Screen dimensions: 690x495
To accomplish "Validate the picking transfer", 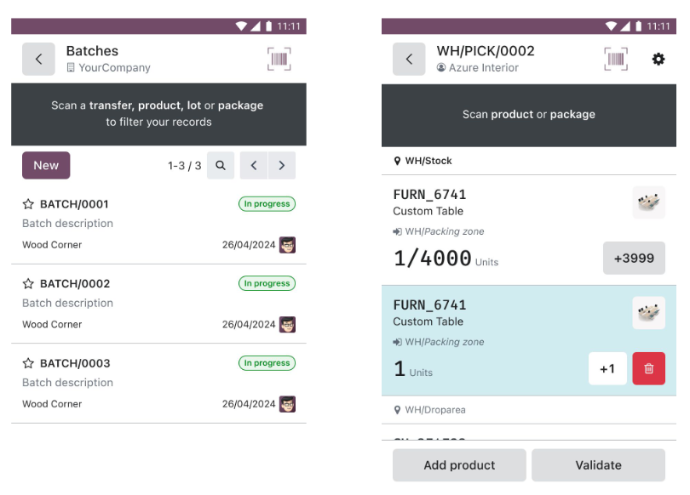I will (x=598, y=465).
